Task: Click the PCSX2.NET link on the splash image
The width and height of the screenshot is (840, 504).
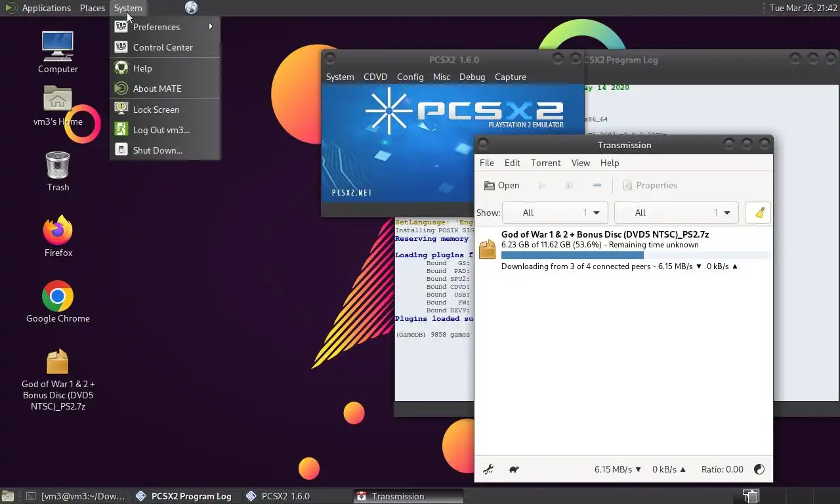Action: [352, 193]
